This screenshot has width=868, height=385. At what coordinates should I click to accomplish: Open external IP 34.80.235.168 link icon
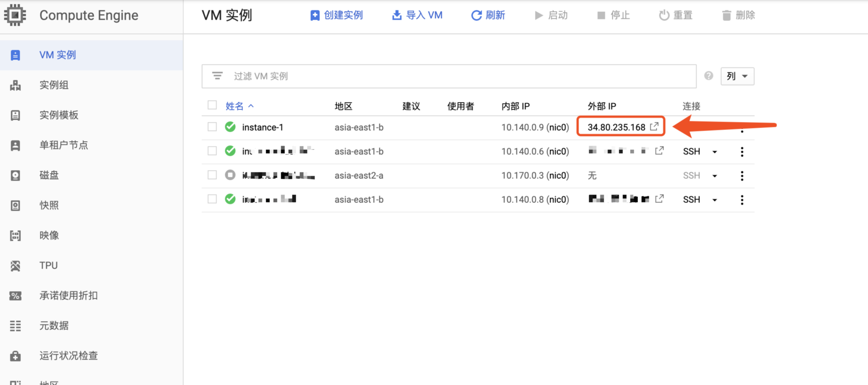(654, 127)
